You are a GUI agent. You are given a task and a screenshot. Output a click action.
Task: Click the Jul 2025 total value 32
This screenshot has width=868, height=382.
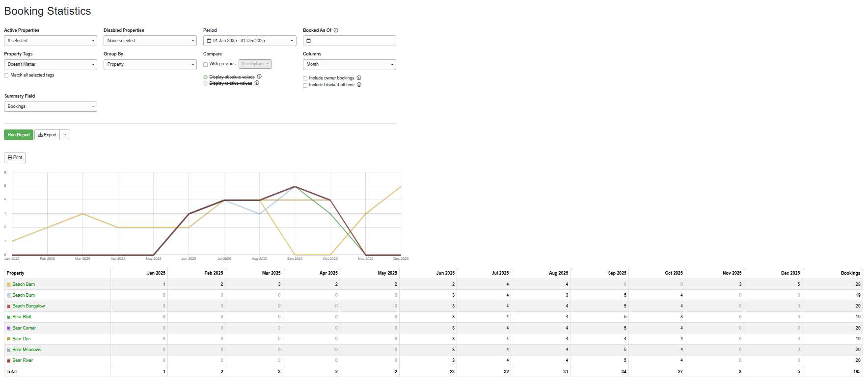pyautogui.click(x=506, y=372)
